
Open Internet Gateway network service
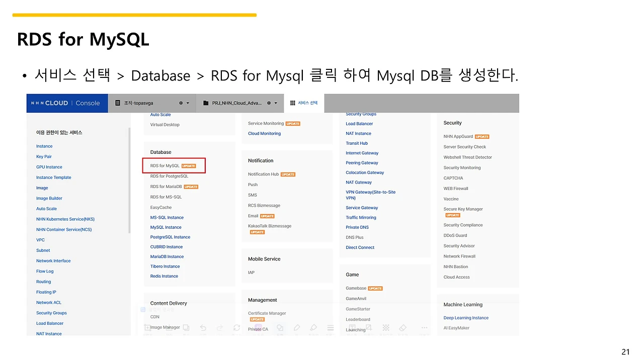362,153
